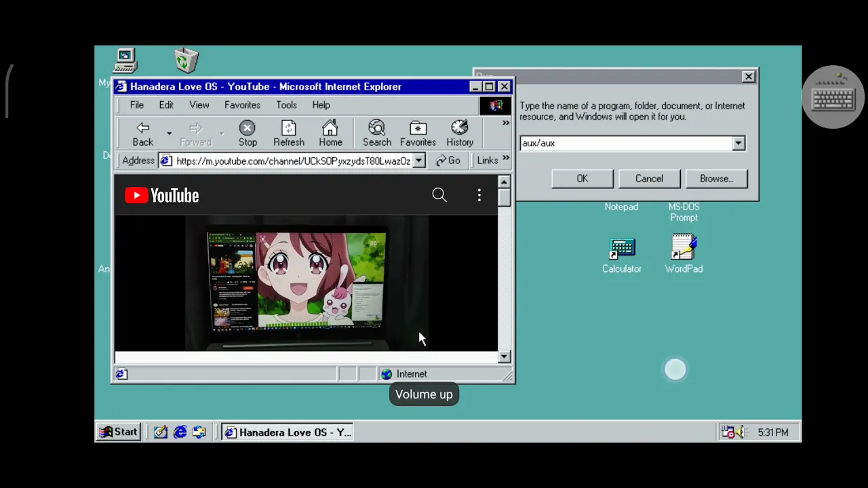
Task: Click the YouTube logo
Action: pyautogui.click(x=162, y=196)
